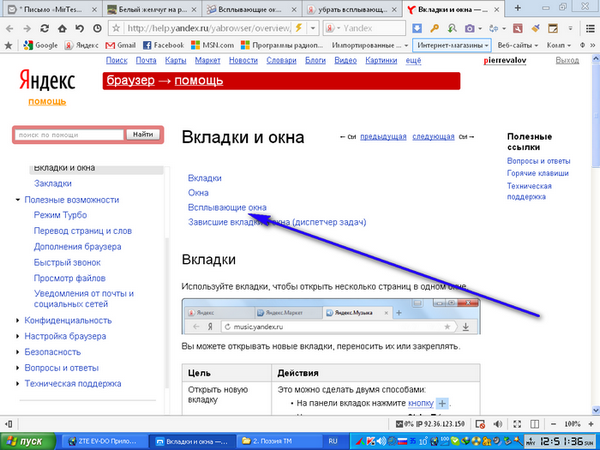Screen dimensions: 600x450
Task: Expand the Настройка браузера tree section
Action: (18, 336)
